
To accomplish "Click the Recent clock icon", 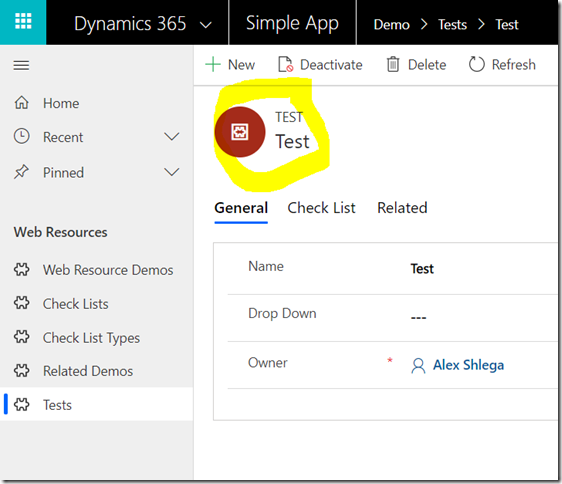I will coord(22,137).
